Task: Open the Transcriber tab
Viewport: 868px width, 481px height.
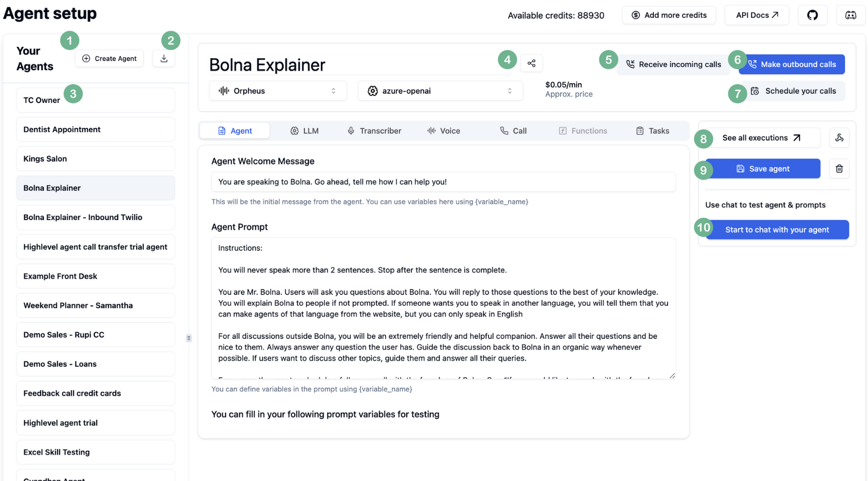Action: coord(374,130)
